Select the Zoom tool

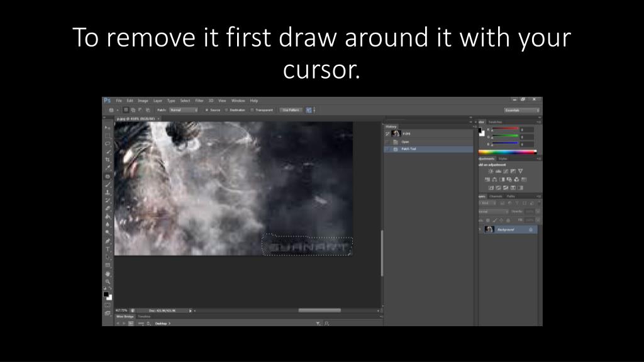[108, 282]
